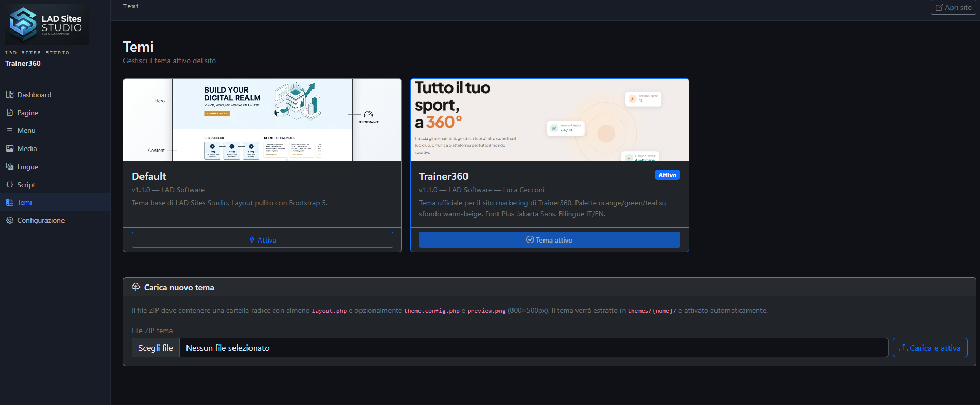Click the Trainer360 theme card title
980x405 pixels.
click(444, 176)
